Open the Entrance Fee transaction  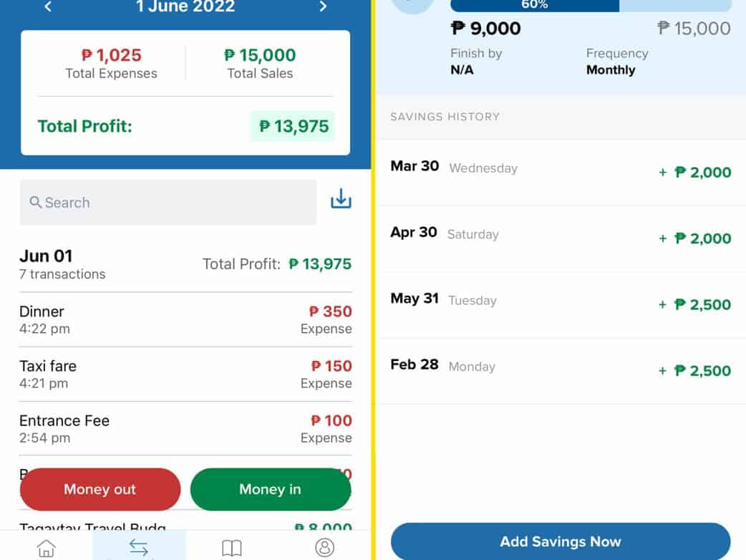pyautogui.click(x=185, y=428)
